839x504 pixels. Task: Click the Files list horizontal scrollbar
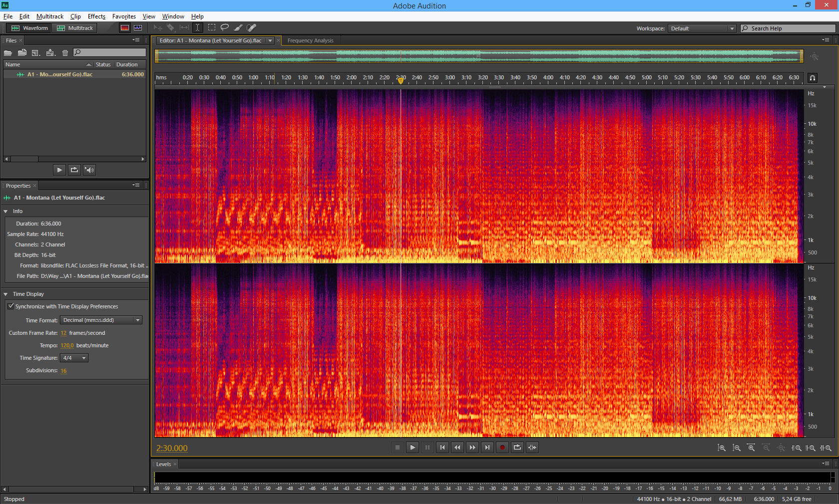click(74, 159)
